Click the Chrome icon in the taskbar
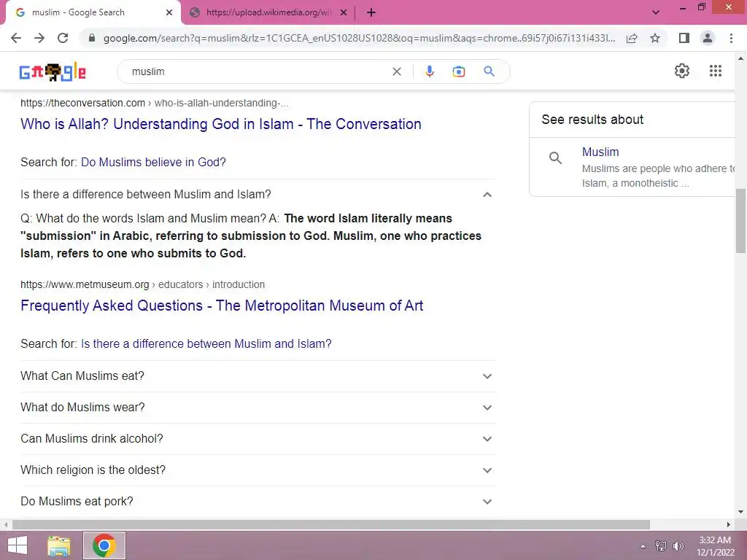The width and height of the screenshot is (747, 560). click(x=104, y=545)
